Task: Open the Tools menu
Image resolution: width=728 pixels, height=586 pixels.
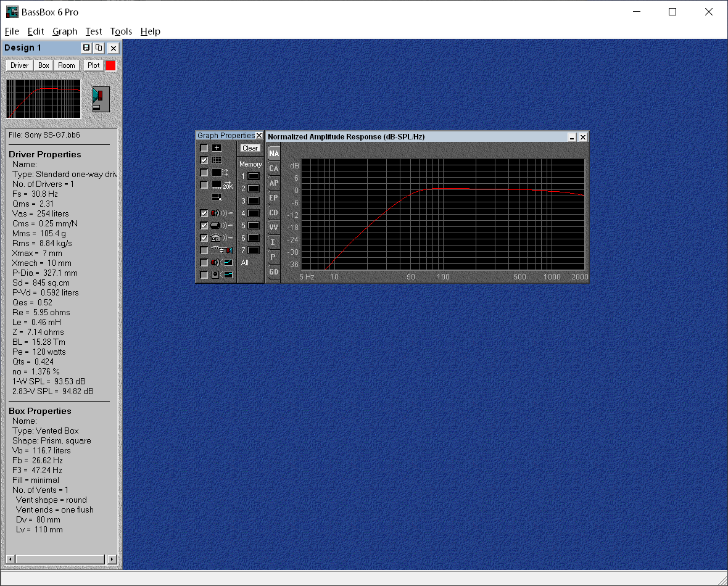Action: click(121, 31)
